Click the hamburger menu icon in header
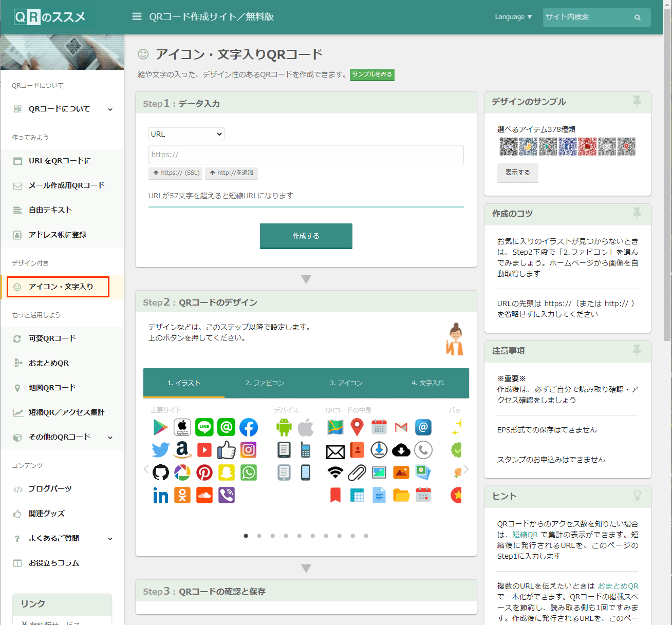The width and height of the screenshot is (672, 625). (x=137, y=17)
